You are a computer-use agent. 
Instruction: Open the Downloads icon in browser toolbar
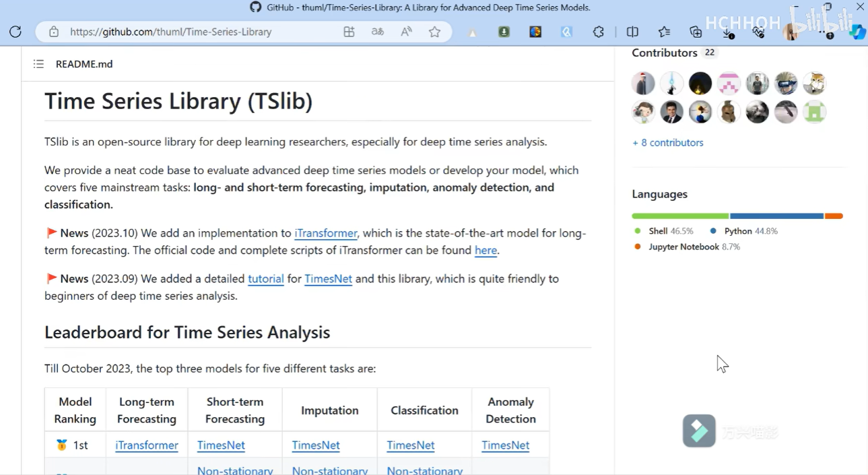(x=728, y=32)
